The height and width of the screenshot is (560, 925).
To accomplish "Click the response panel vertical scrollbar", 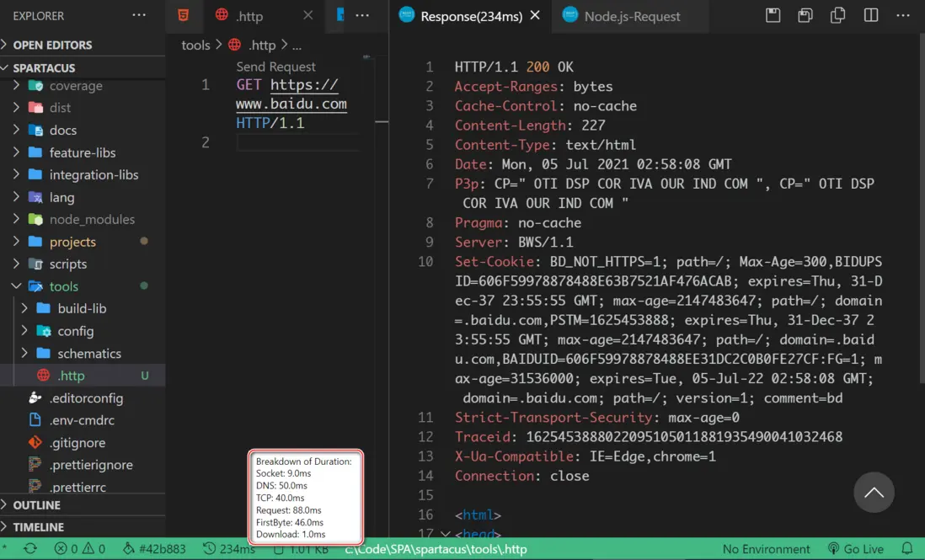I will click(922, 206).
